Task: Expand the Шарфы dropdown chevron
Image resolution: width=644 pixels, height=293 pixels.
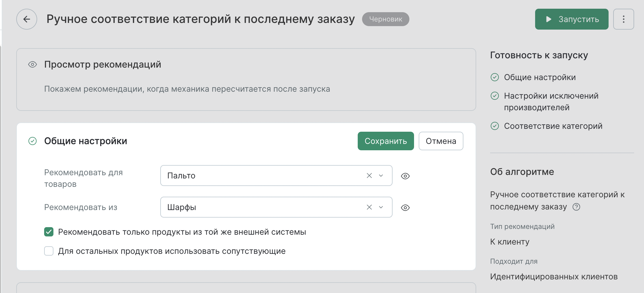Action: (x=381, y=207)
